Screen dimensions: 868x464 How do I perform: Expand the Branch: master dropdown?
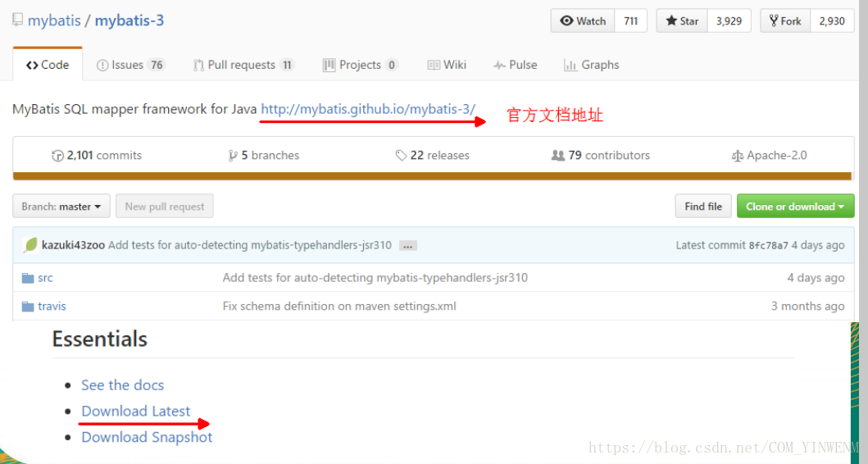[61, 206]
